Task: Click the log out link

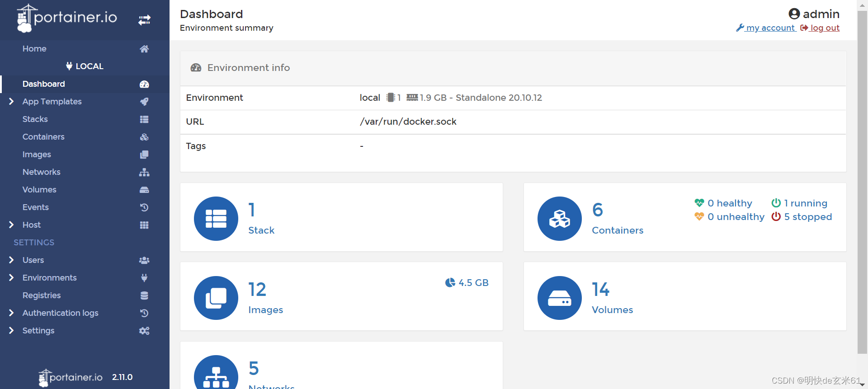Action: tap(820, 28)
